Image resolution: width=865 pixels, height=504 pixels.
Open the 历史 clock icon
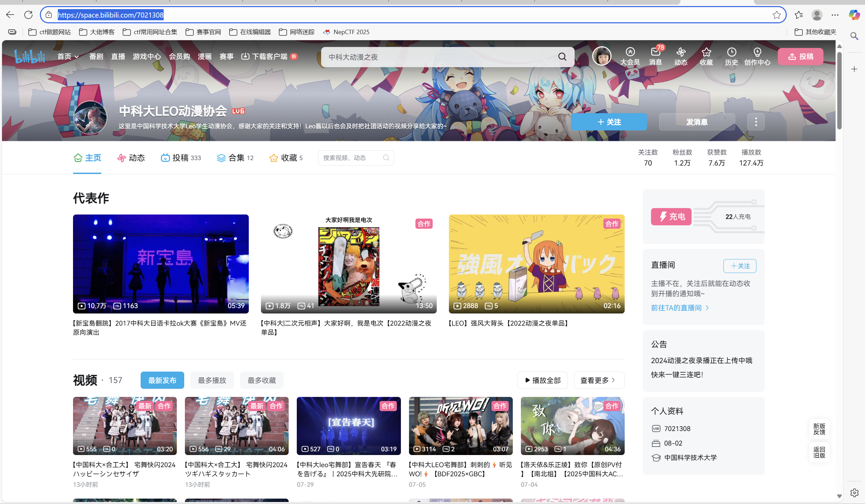click(x=731, y=57)
